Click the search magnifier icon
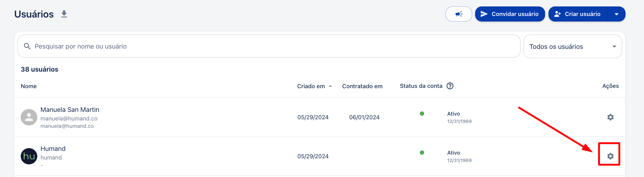The width and height of the screenshot is (644, 177). pos(27,46)
